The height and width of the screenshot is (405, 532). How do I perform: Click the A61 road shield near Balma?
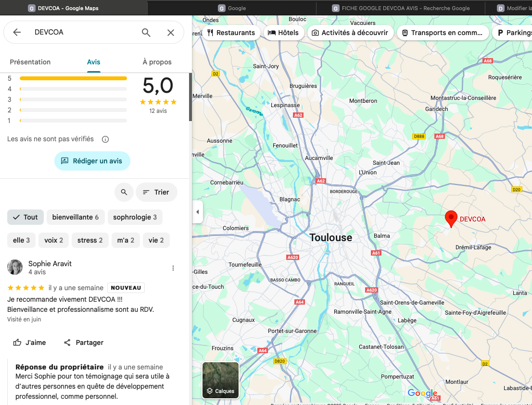(376, 253)
